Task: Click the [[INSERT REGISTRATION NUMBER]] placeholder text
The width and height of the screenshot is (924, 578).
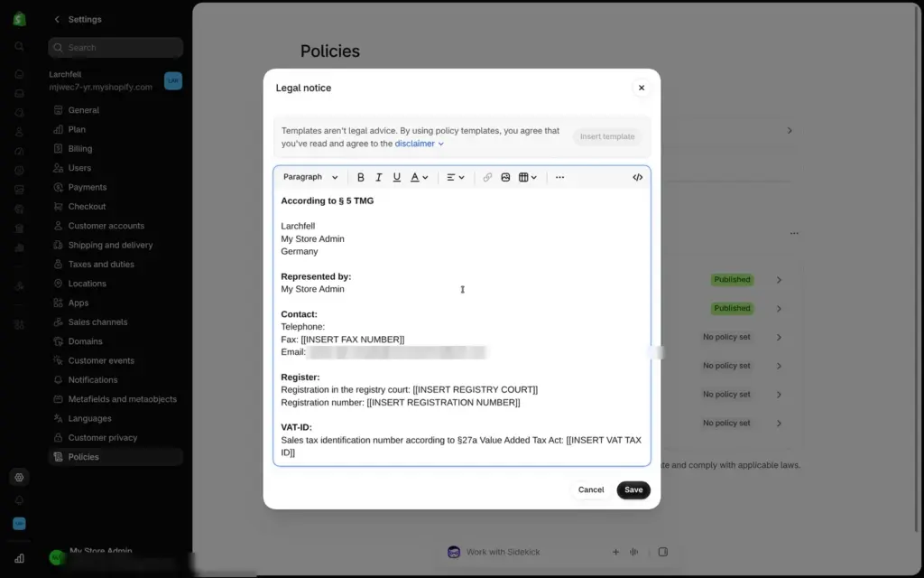Action: 443,402
